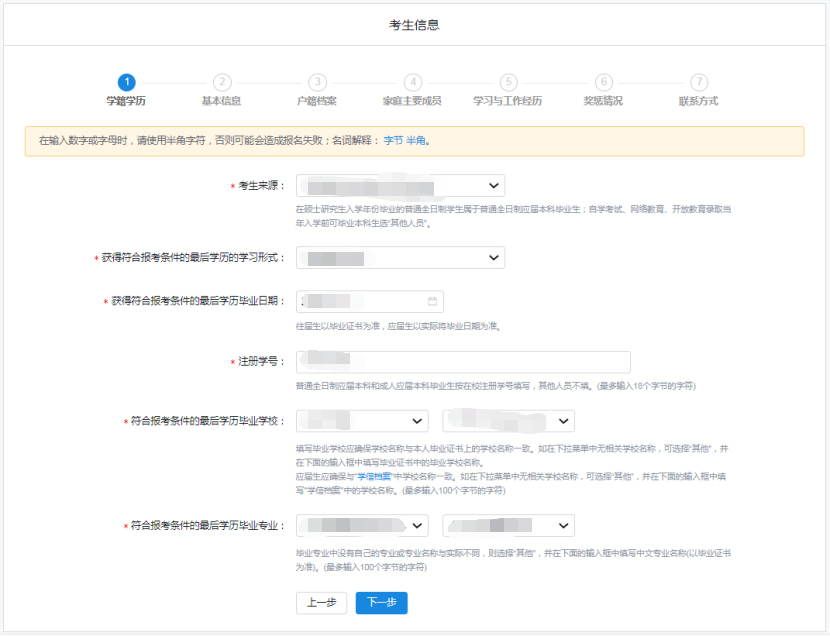Expand the 考生来源 dropdown
Viewport: 830px width, 637px height.
point(400,186)
